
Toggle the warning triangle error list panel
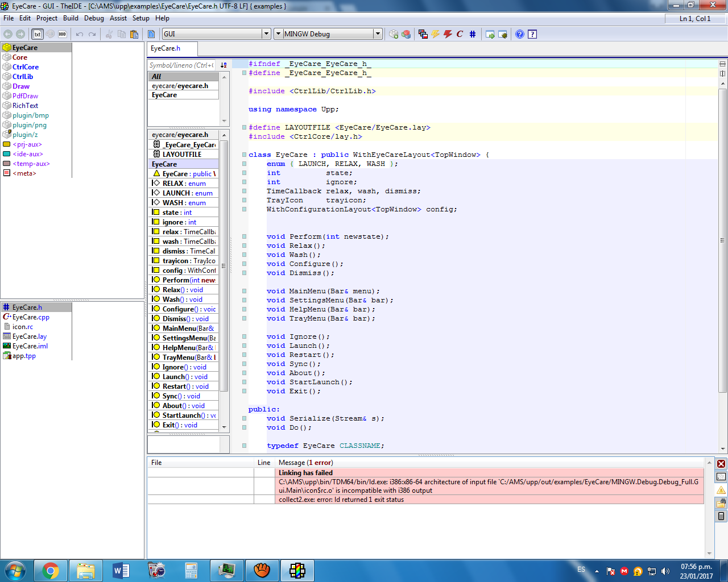pyautogui.click(x=721, y=490)
